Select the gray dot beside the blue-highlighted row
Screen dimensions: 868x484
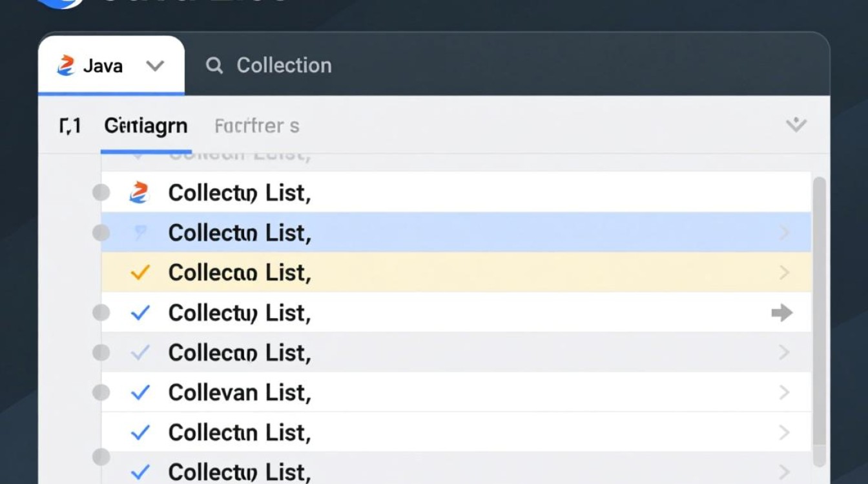(101, 233)
